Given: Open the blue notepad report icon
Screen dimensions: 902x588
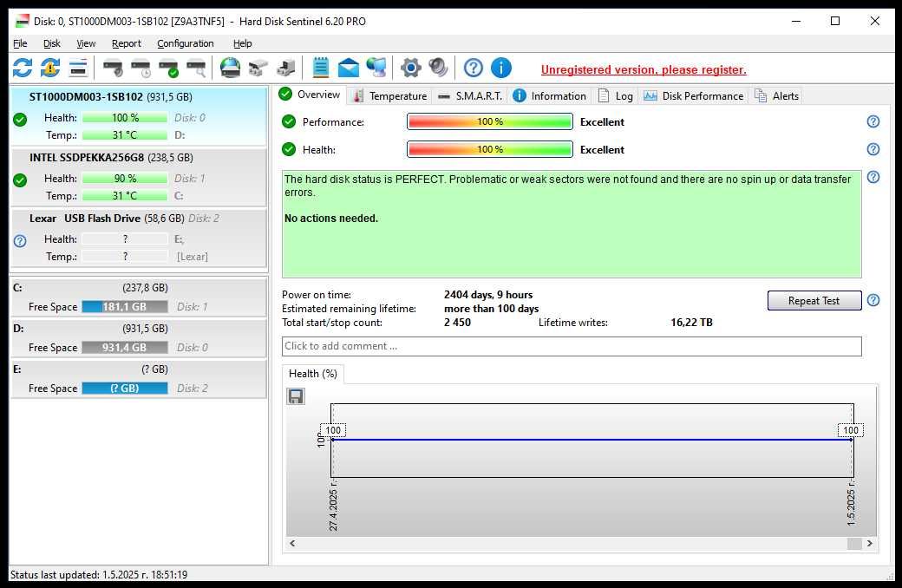Looking at the screenshot, I should (x=320, y=68).
